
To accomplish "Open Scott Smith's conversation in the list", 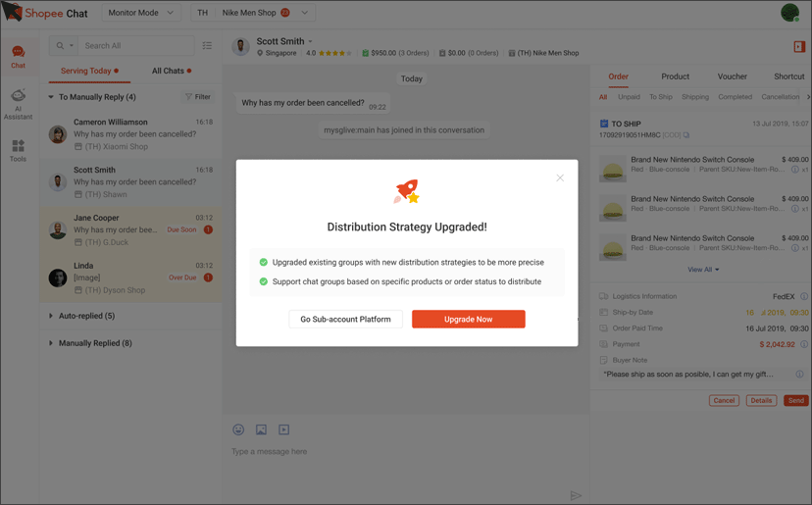I will point(130,181).
